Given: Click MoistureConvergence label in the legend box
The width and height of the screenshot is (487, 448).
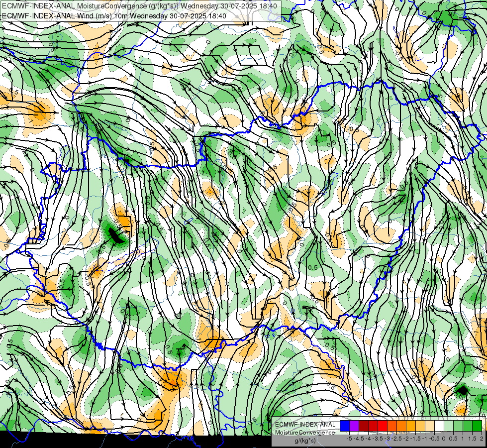Looking at the screenshot, I should [305, 433].
